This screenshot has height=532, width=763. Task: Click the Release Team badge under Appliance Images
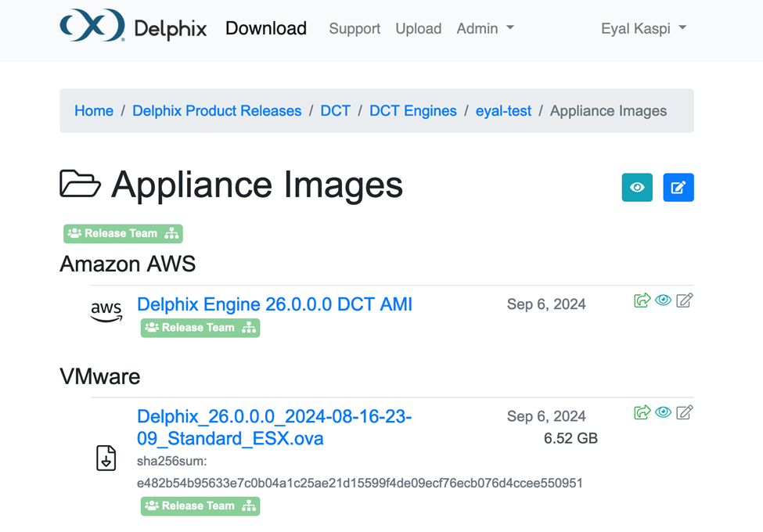point(123,233)
